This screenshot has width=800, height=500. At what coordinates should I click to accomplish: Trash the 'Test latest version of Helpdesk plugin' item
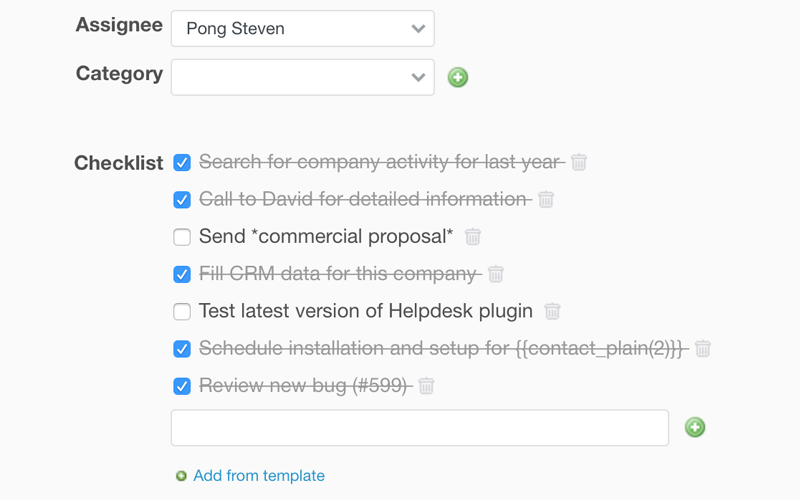pyautogui.click(x=552, y=311)
